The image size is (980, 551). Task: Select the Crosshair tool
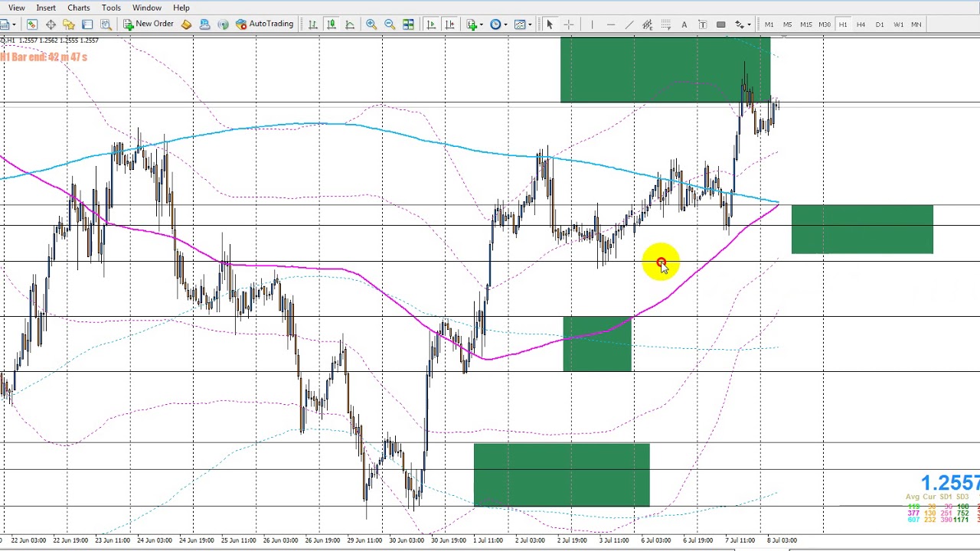[568, 24]
